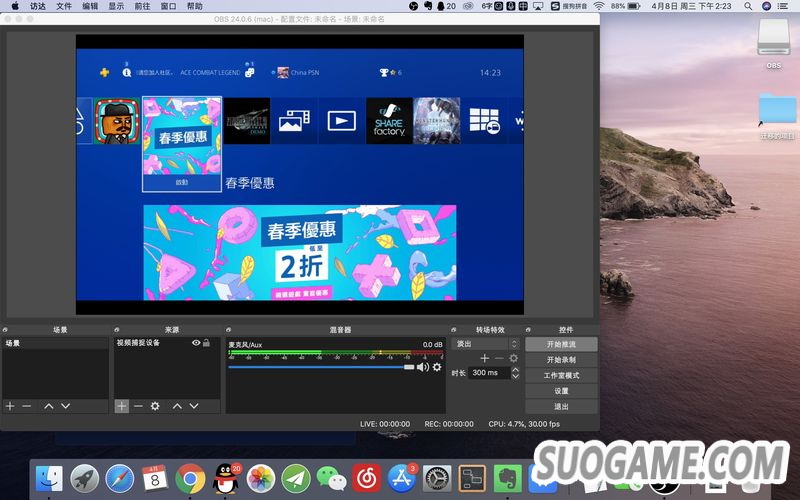This screenshot has width=800, height=500.
Task: Click the 麦克风/Aux volume slider handle
Action: tap(409, 367)
